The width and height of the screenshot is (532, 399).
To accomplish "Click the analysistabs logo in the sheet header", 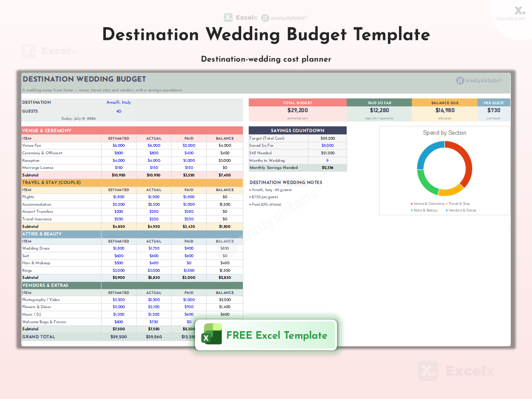I will (x=479, y=81).
